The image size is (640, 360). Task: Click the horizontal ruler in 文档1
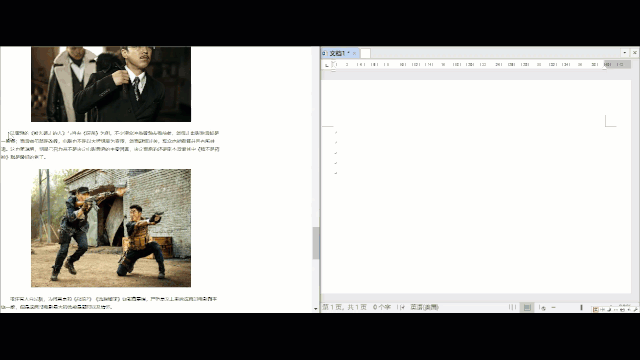click(x=476, y=64)
